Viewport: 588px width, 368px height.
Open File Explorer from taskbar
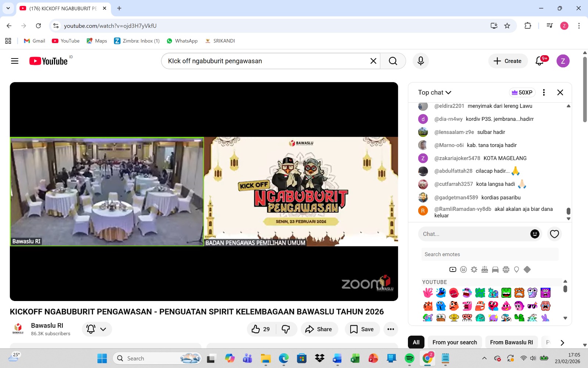pyautogui.click(x=266, y=358)
